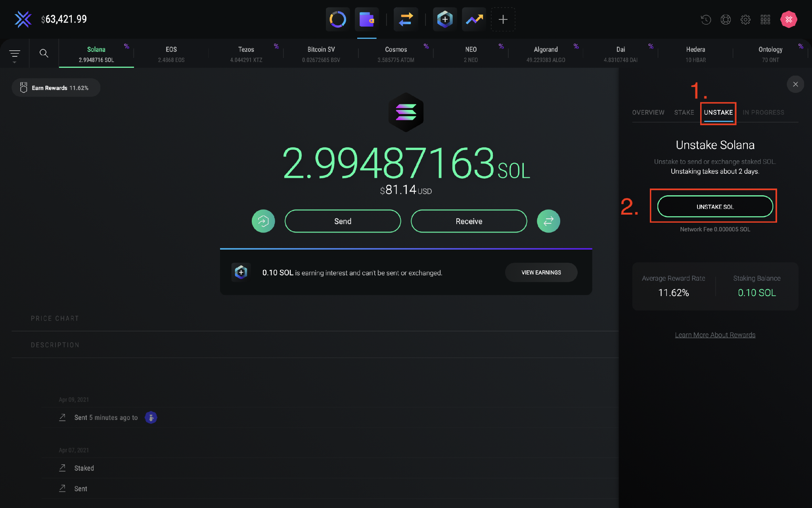
Task: Switch to the Stake tab
Action: pyautogui.click(x=684, y=113)
